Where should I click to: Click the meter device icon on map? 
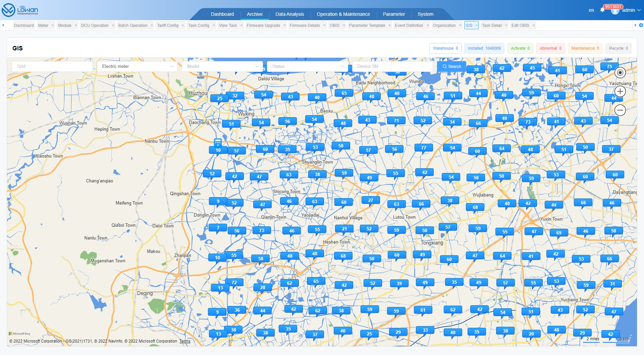[218, 142]
